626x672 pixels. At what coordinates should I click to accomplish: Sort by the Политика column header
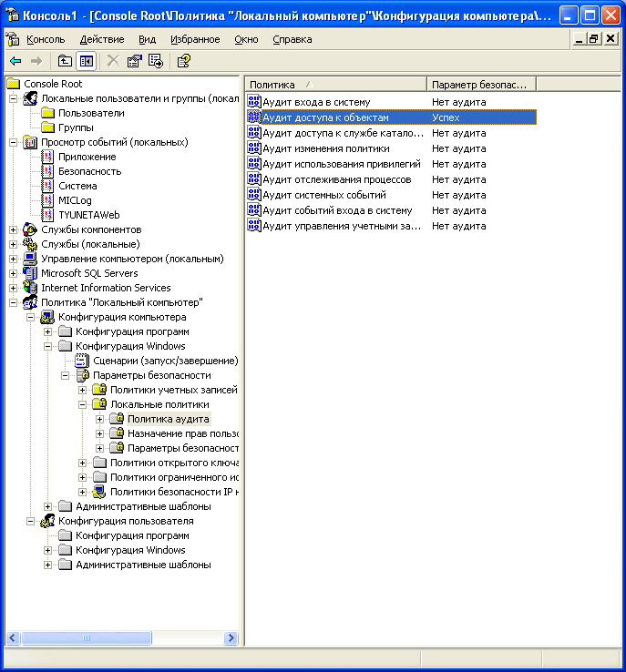(335, 84)
